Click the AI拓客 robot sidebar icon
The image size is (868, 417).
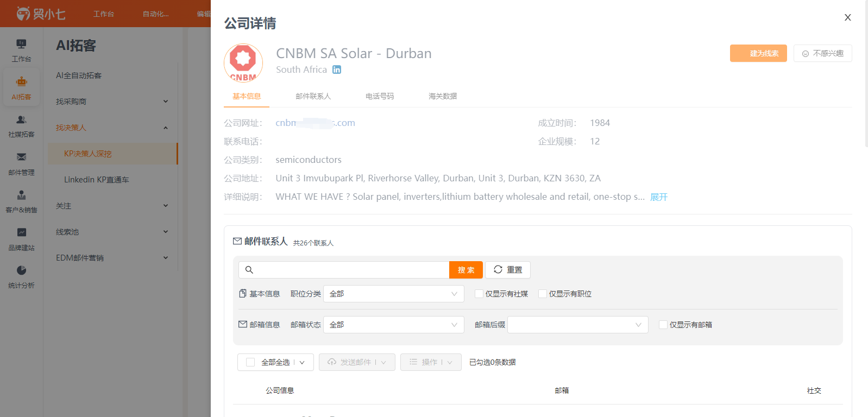click(21, 82)
